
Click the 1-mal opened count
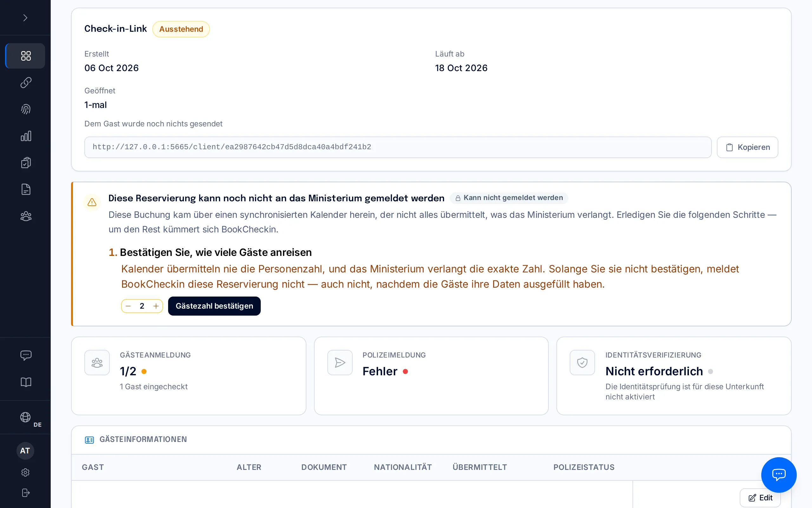tap(95, 105)
